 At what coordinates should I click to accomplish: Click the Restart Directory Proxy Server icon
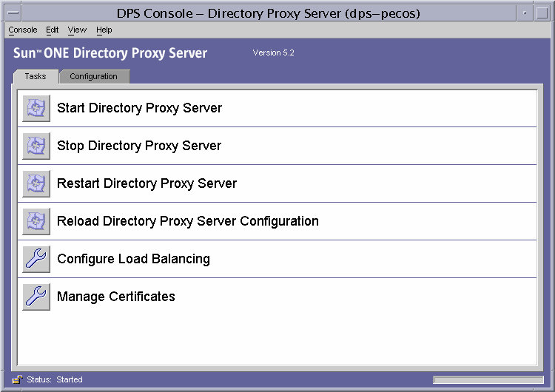click(x=36, y=183)
